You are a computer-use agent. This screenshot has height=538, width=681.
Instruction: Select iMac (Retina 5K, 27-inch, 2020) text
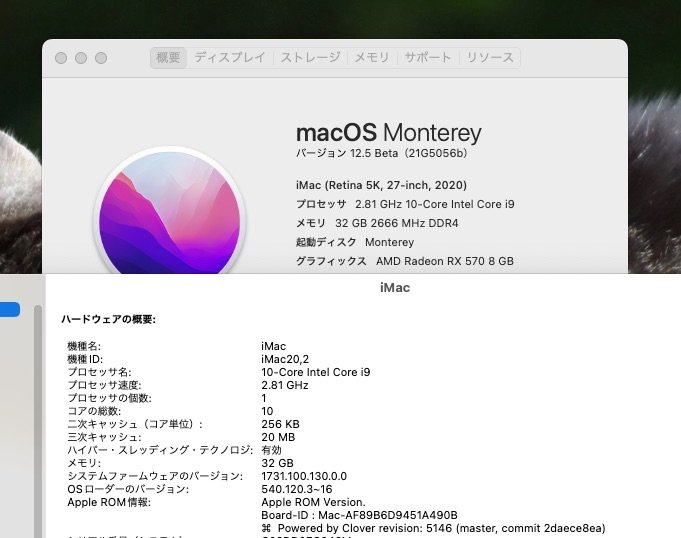click(381, 185)
